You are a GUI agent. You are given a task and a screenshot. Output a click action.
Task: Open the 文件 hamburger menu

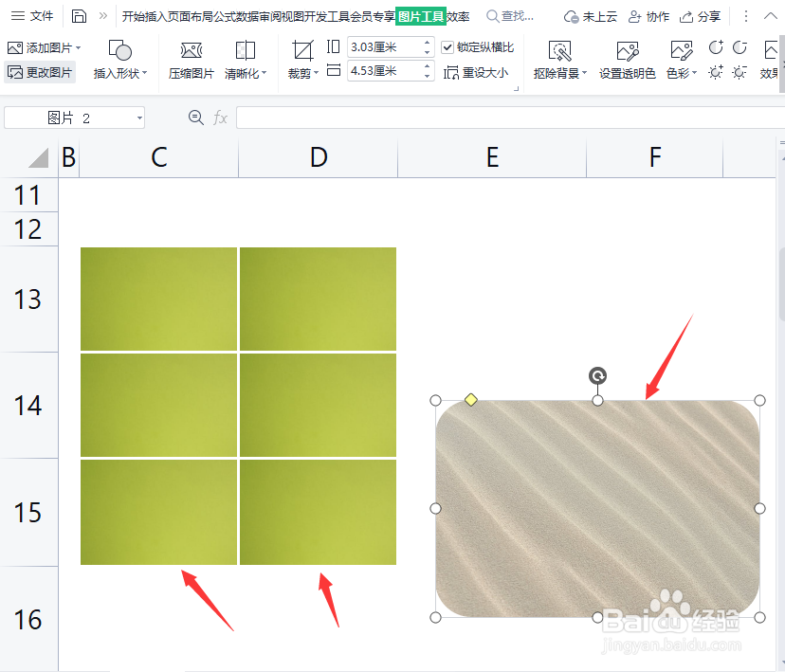point(32,16)
